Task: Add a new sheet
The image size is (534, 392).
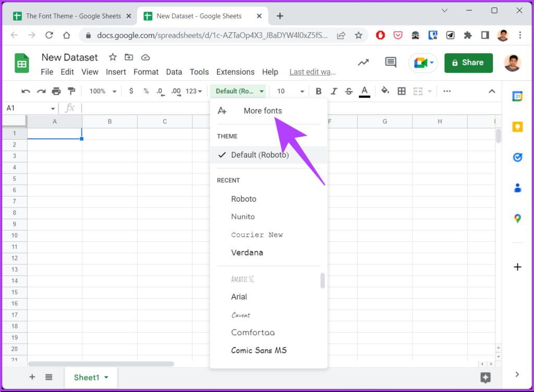Action: pos(32,377)
